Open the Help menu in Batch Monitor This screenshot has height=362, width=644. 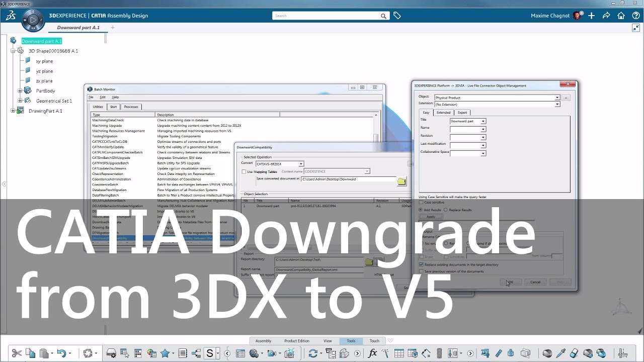click(x=115, y=97)
